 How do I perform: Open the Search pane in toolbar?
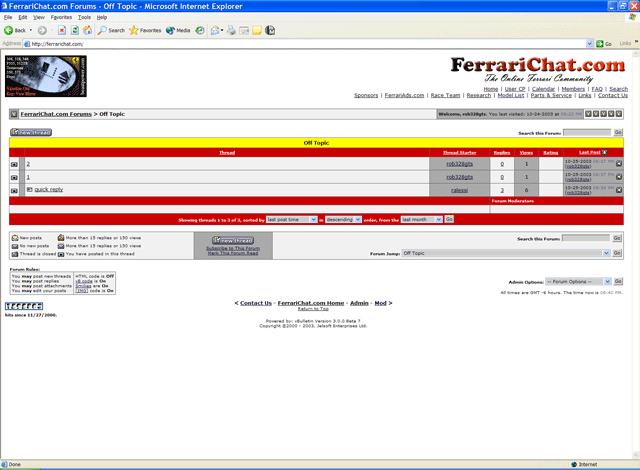111,30
